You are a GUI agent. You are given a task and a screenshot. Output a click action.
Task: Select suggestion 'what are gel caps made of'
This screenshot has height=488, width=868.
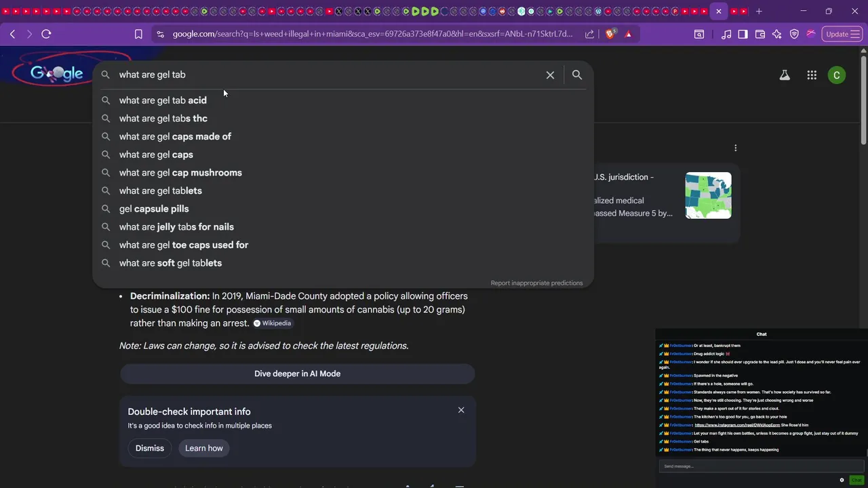coord(343,136)
